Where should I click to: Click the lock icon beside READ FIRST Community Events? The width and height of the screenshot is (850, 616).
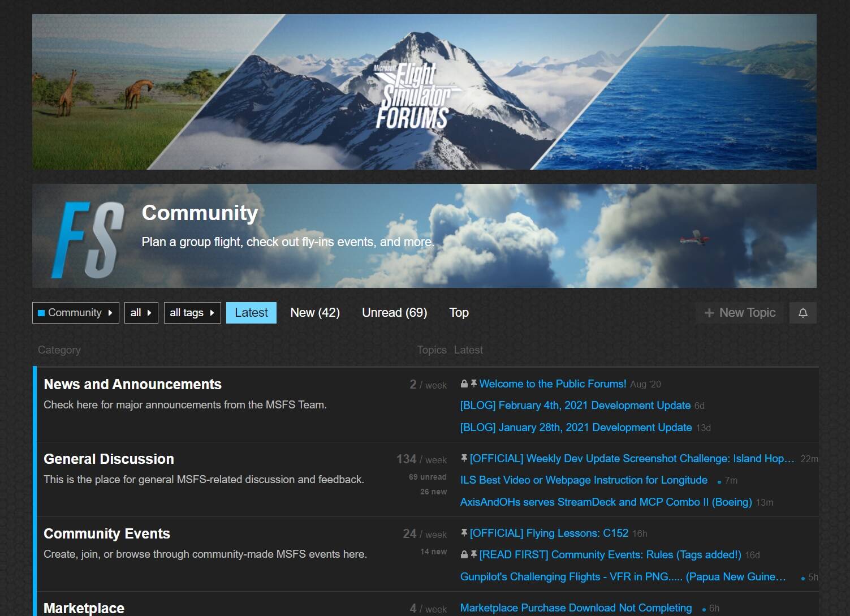464,554
